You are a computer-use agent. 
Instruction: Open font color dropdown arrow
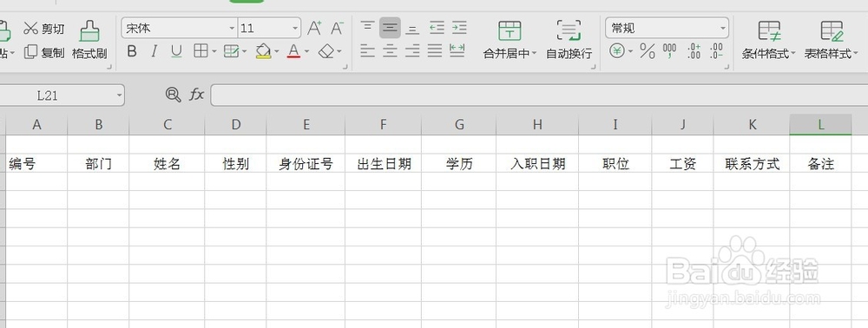tap(306, 52)
